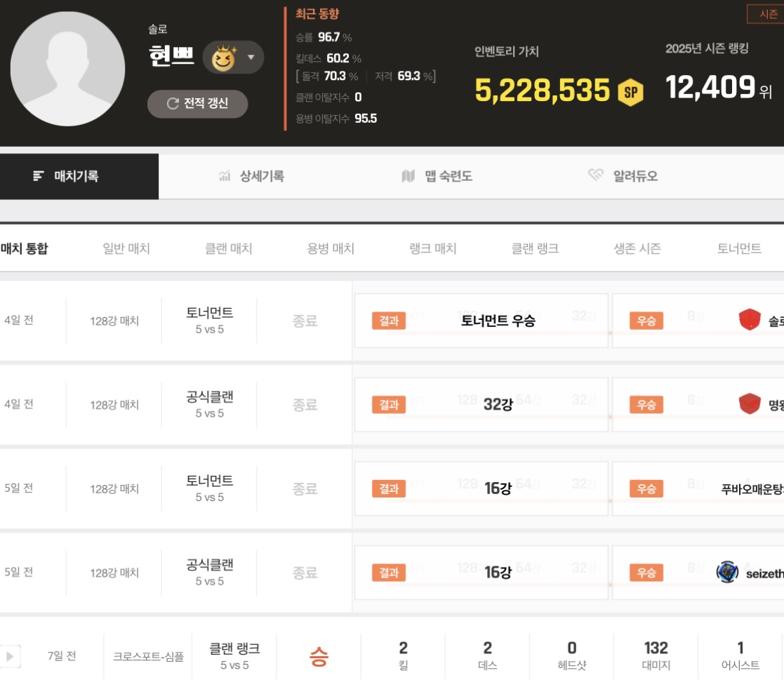Click the 결과 badge for 토너먼트 우승
This screenshot has height=694, width=784.
point(389,321)
